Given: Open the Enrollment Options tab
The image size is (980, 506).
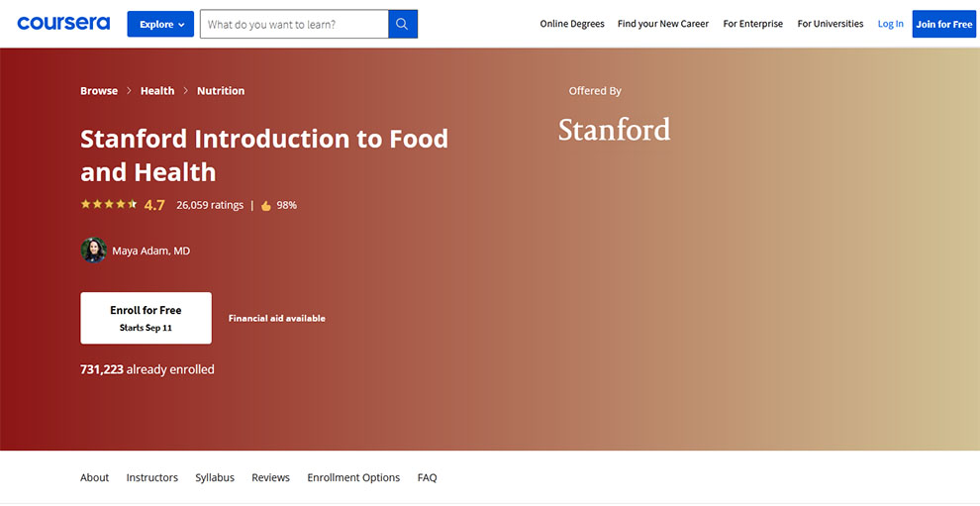Looking at the screenshot, I should coord(353,478).
